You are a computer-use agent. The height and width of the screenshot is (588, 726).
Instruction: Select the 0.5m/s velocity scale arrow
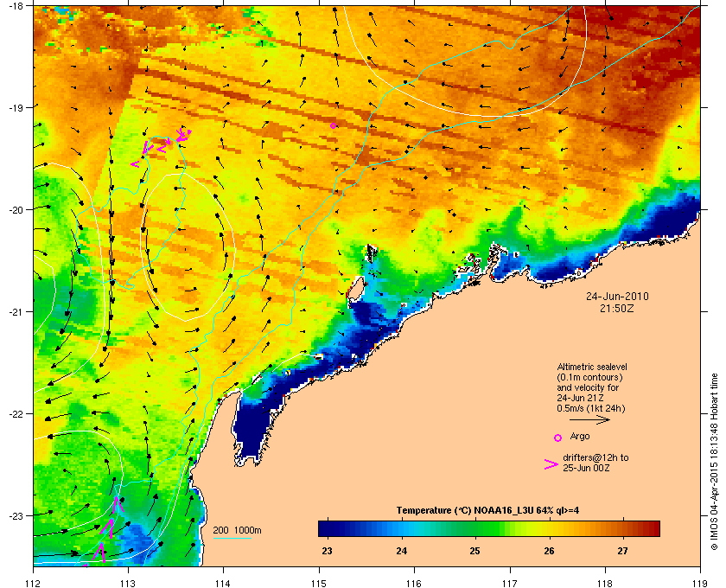(x=589, y=420)
